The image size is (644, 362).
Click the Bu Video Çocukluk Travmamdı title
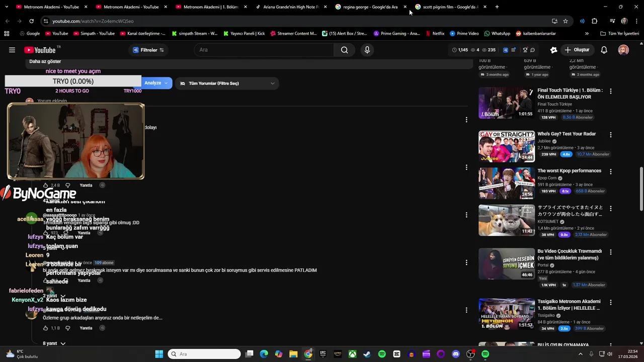(570, 254)
